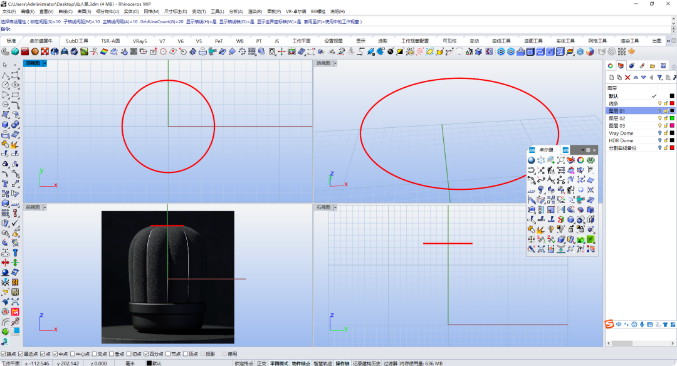Click the black color swatch of HDR Dome
Image resolution: width=677 pixels, height=366 pixels.
click(672, 140)
